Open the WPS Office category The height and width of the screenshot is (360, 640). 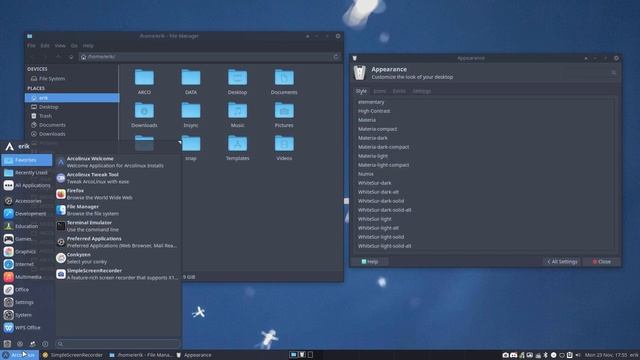point(27,327)
